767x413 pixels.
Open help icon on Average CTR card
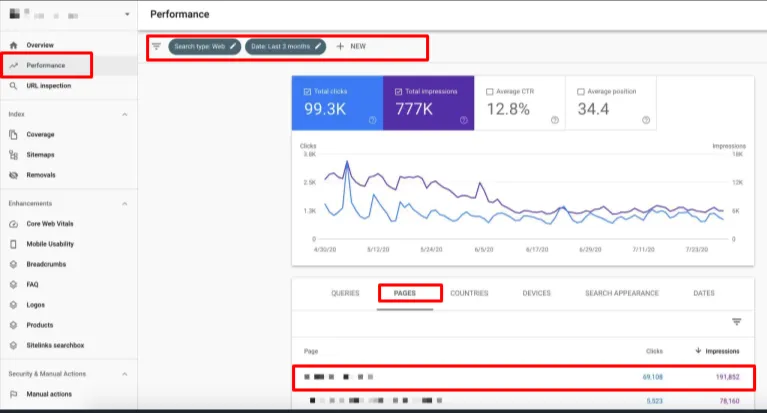[x=555, y=120]
